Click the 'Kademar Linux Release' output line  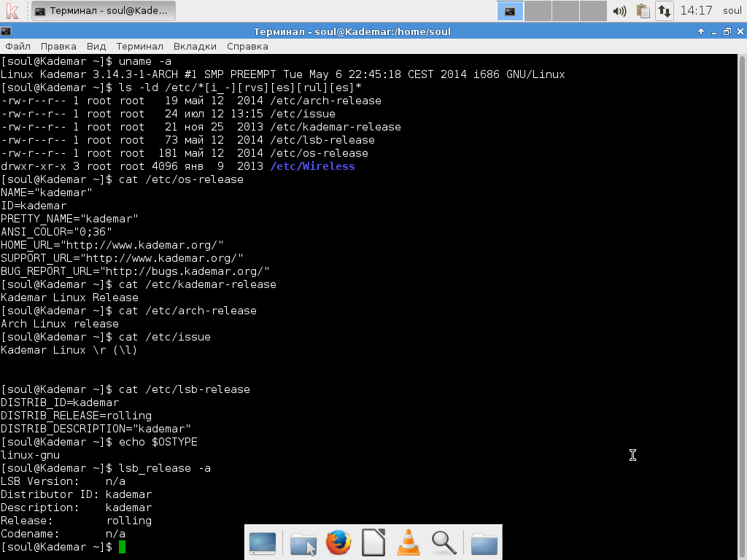pos(69,297)
